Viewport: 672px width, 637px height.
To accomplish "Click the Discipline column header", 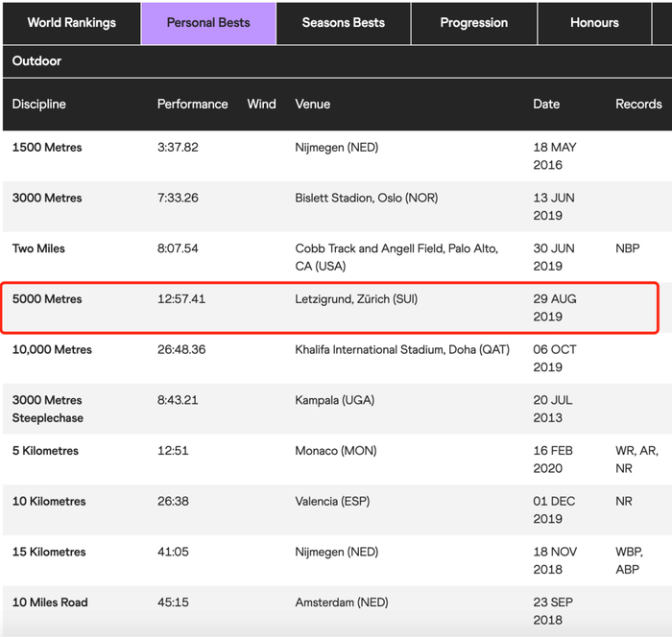I will [39, 104].
